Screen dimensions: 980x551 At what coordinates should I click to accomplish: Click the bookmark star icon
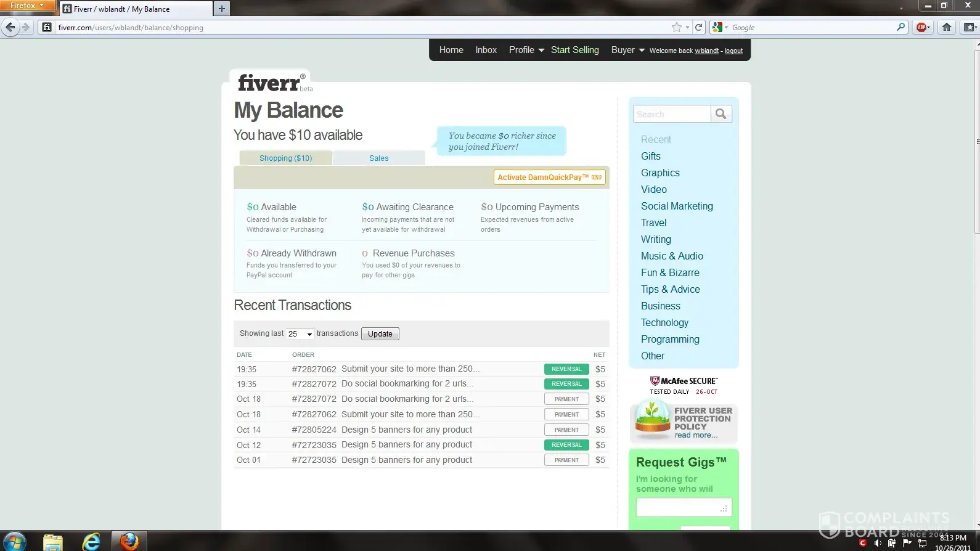(x=677, y=27)
